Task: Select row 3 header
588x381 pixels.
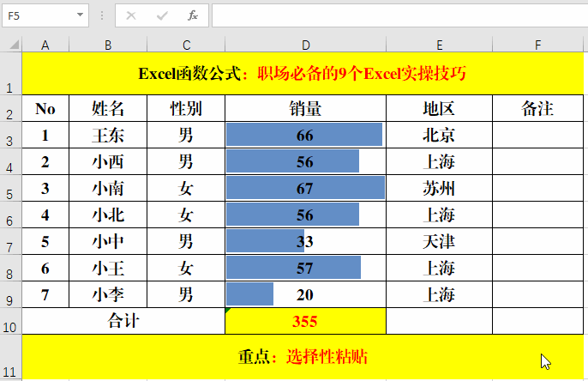Action: [x=10, y=135]
